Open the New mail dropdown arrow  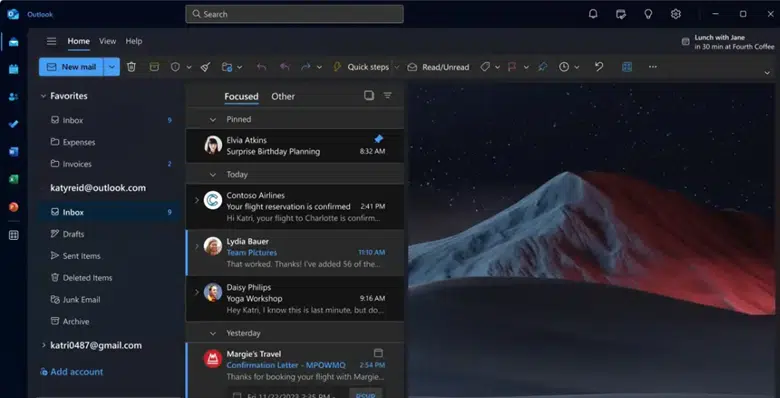(112, 67)
